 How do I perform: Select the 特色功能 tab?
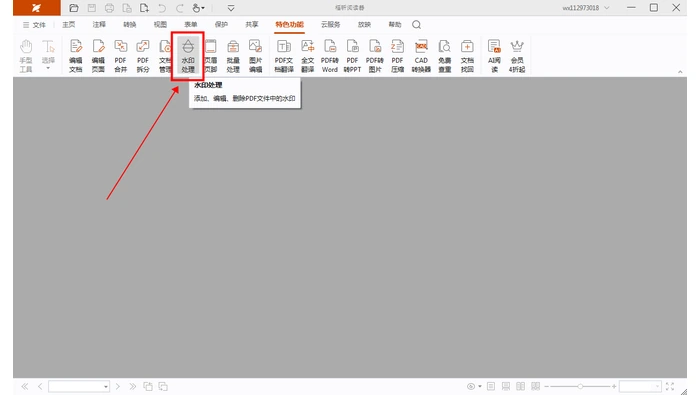(289, 25)
